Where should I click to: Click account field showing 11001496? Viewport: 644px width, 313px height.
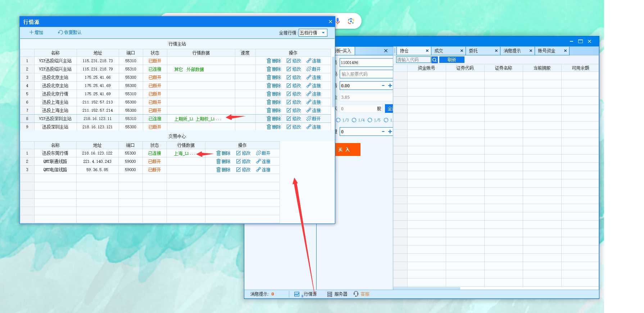pyautogui.click(x=366, y=63)
